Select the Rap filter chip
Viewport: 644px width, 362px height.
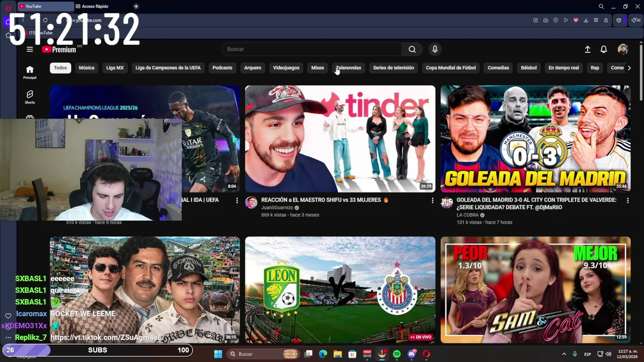595,68
